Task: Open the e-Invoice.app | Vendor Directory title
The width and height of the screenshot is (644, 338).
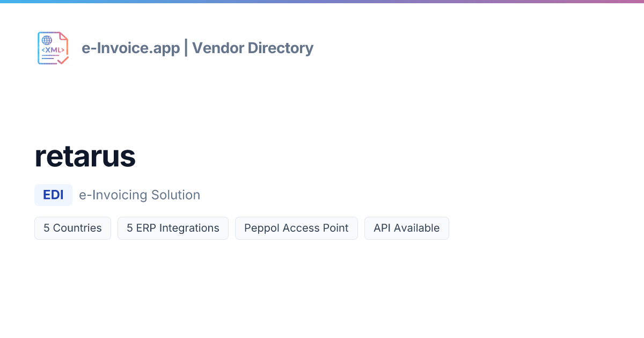Action: click(197, 48)
